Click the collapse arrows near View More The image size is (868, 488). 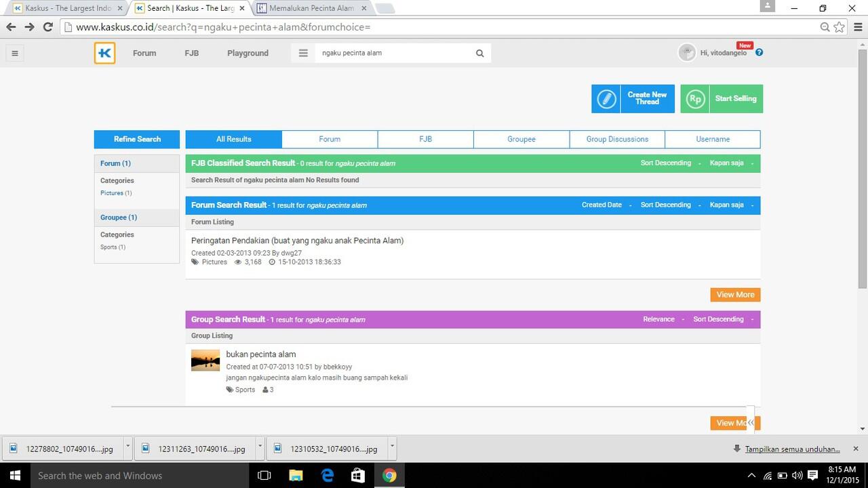750,422
